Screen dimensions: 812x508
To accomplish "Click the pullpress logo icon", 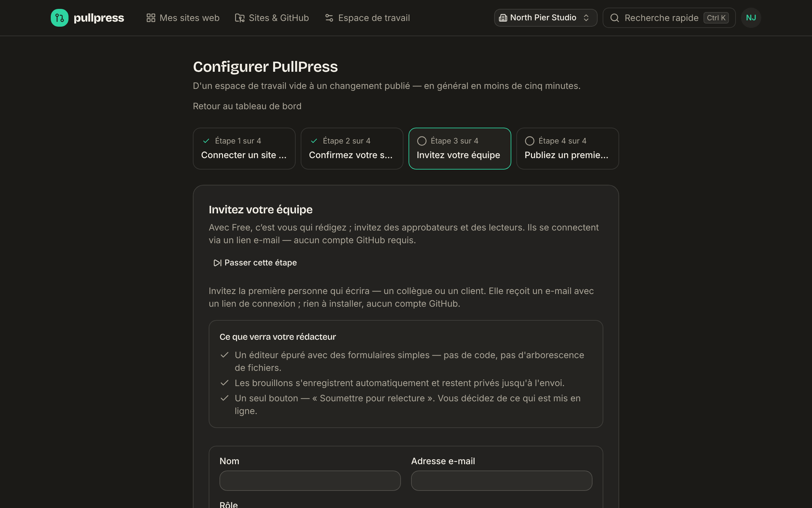I will 59,18.
